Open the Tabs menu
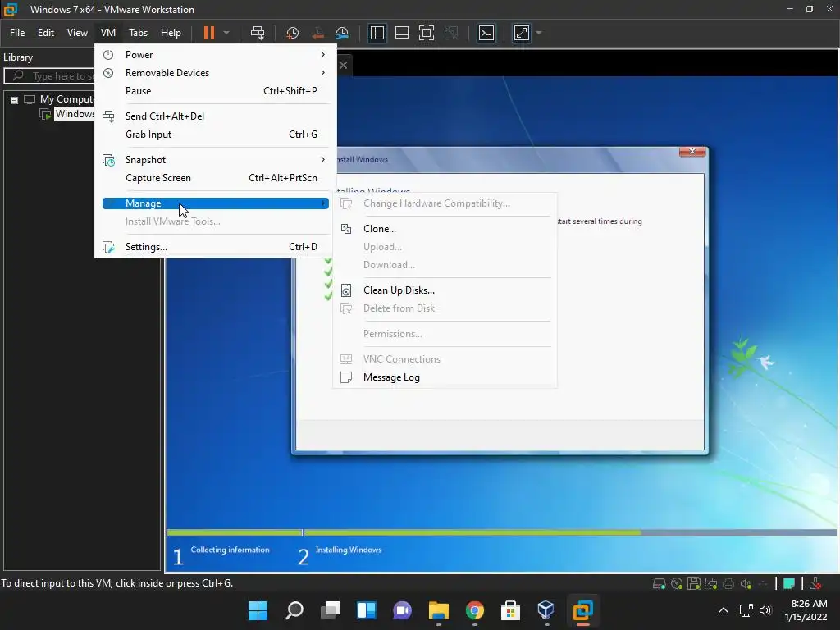Screen dimensions: 840x630 click(138, 33)
